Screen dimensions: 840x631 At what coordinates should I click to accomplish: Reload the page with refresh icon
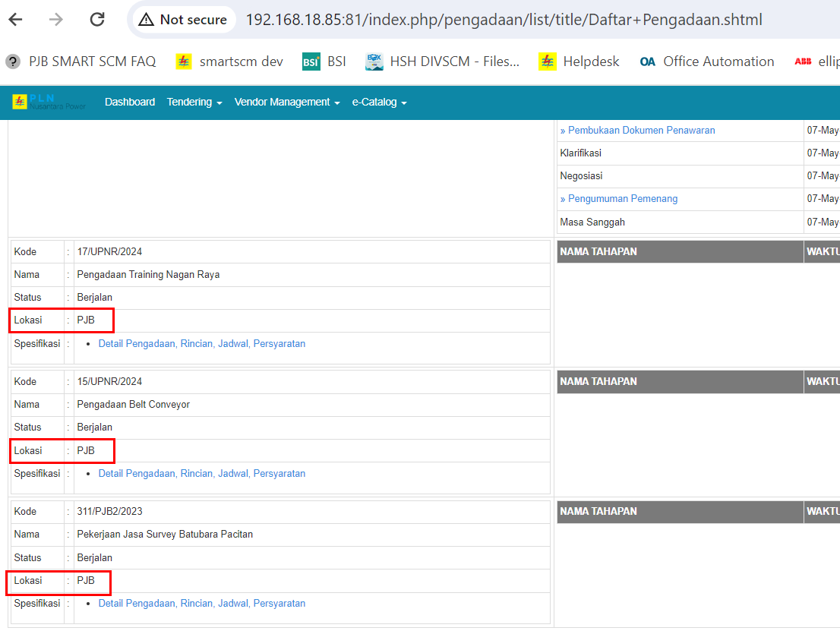(x=97, y=20)
